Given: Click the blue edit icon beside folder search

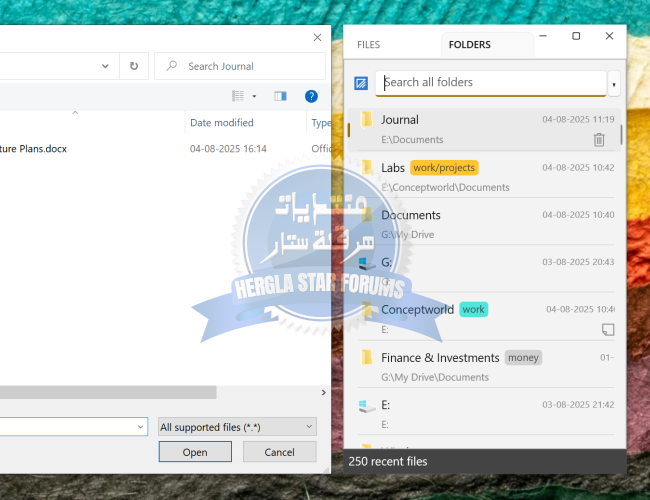Looking at the screenshot, I should (361, 83).
